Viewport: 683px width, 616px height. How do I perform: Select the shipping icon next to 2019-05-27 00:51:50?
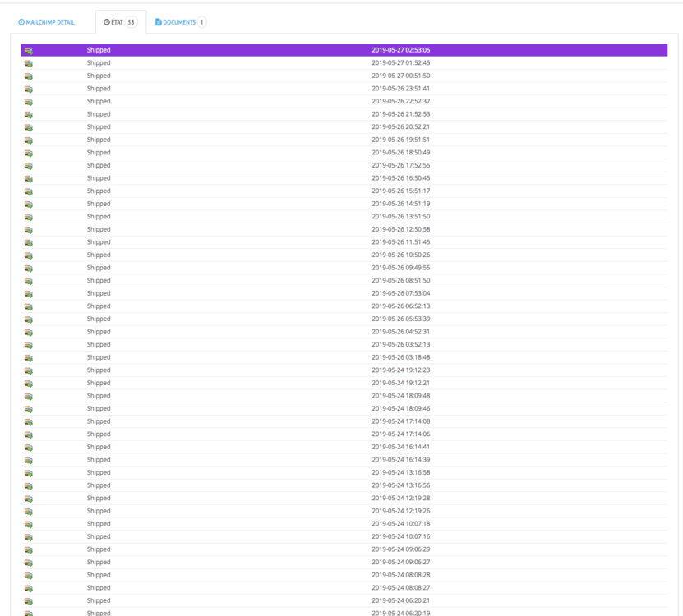pos(29,76)
